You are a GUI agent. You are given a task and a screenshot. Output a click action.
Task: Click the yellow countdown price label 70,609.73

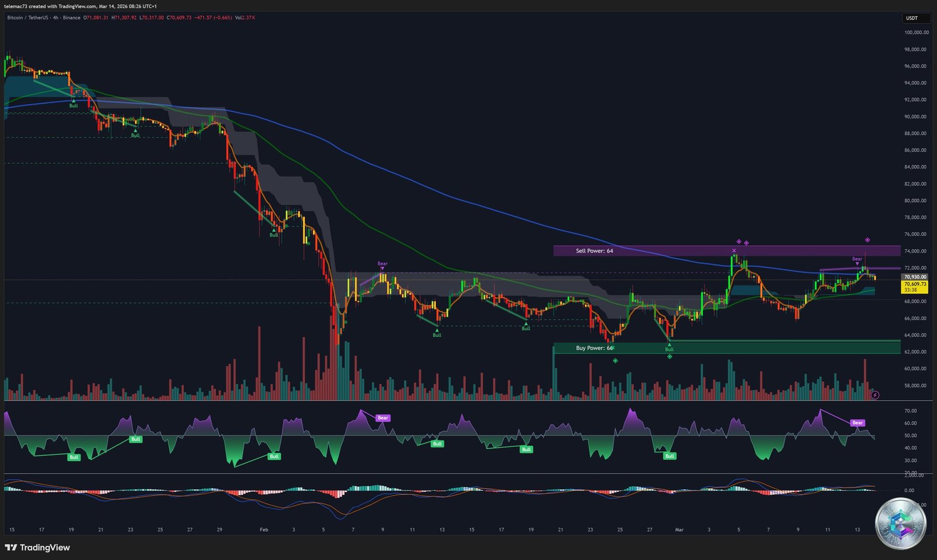(x=914, y=285)
